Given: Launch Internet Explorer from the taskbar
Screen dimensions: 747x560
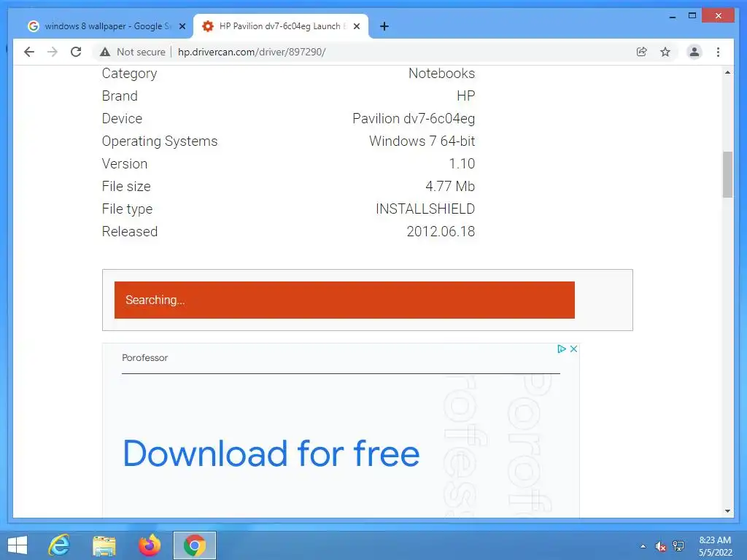Looking at the screenshot, I should [60, 545].
